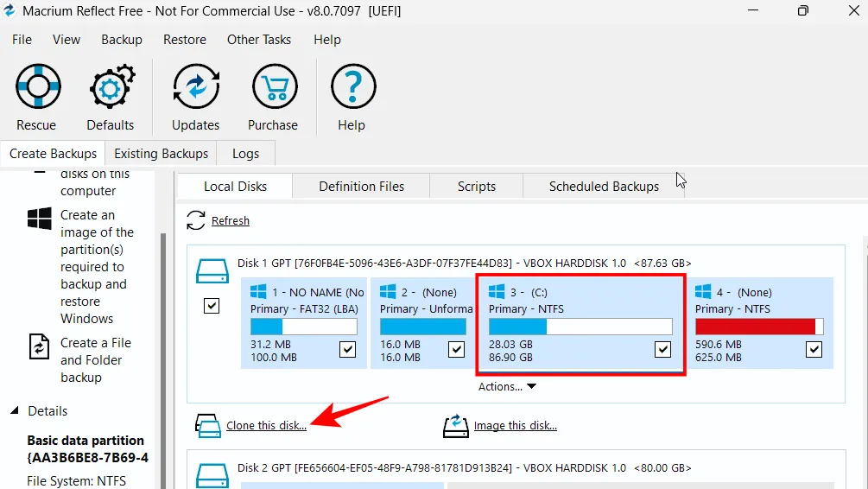Screen dimensions: 868x489
Task: Click File System: NTFS detail text
Action: [x=76, y=480]
